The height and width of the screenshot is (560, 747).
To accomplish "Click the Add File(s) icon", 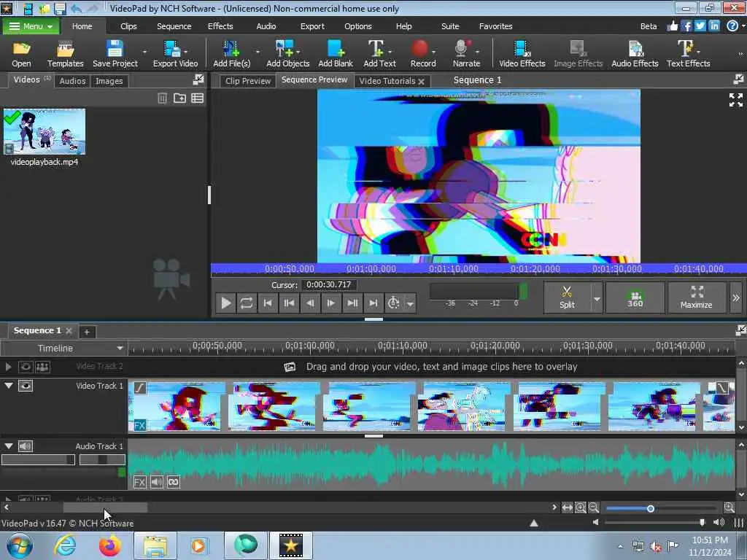I will [x=231, y=54].
